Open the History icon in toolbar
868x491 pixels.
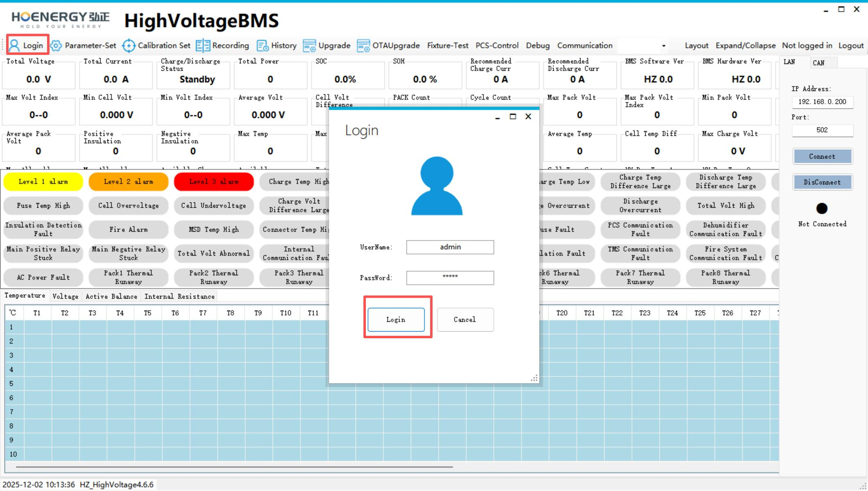262,45
